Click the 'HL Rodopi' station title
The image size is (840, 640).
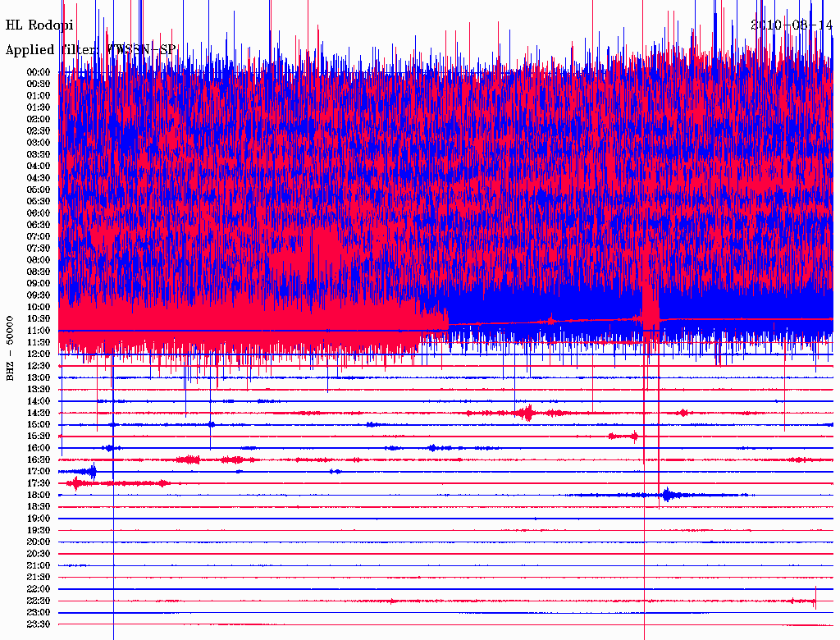pos(39,25)
